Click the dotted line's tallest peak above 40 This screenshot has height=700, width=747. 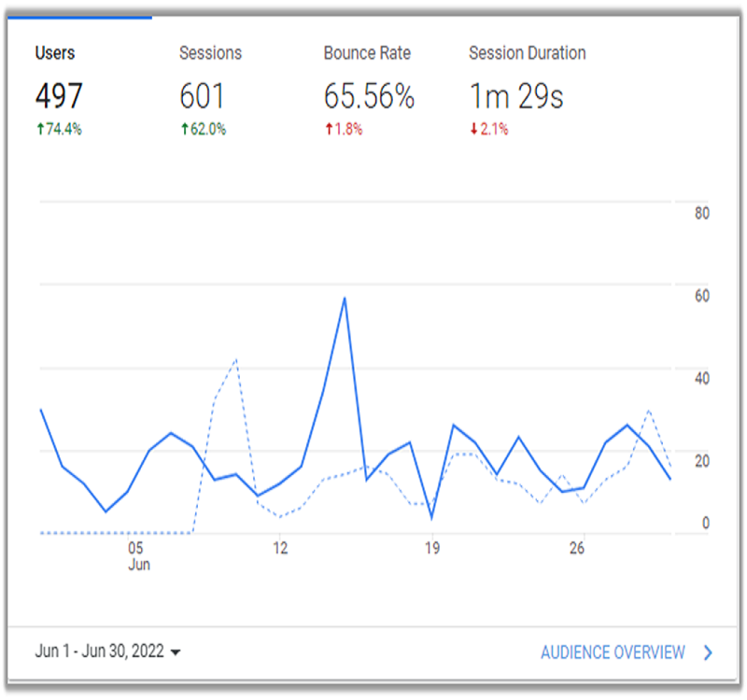click(236, 359)
